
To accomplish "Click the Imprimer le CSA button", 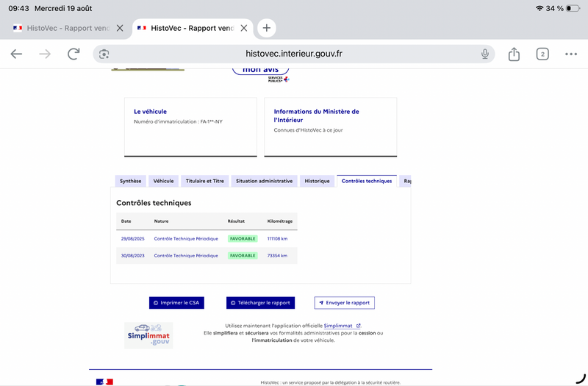I will [x=176, y=303].
